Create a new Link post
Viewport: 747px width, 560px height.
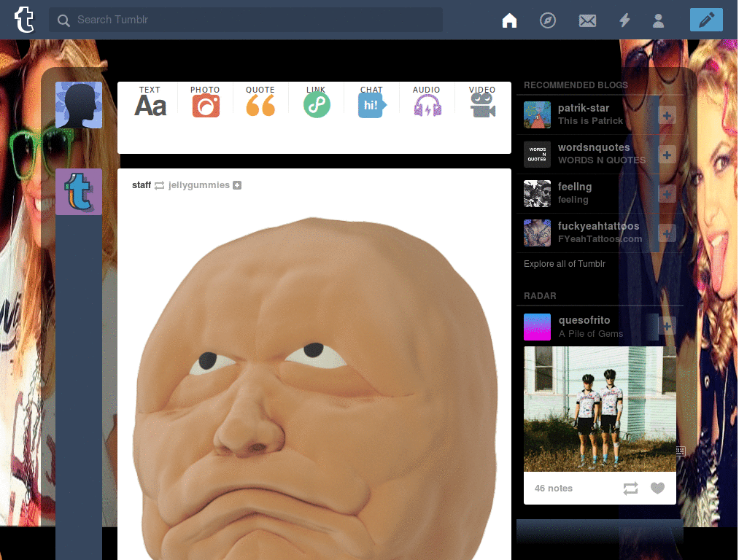point(317,101)
